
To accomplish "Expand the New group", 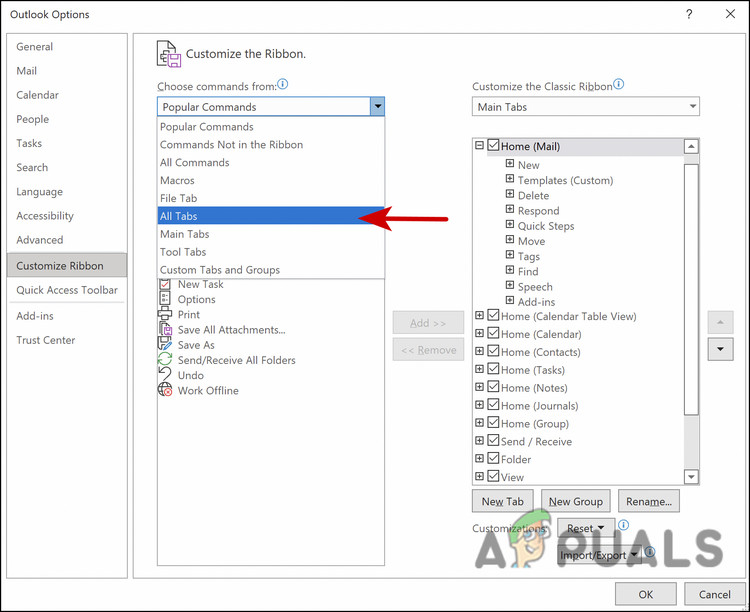I will [x=510, y=164].
